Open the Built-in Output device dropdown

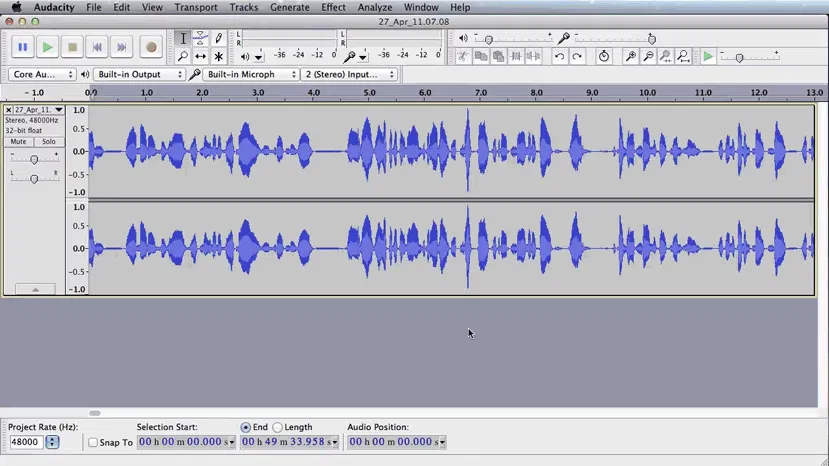click(x=140, y=75)
